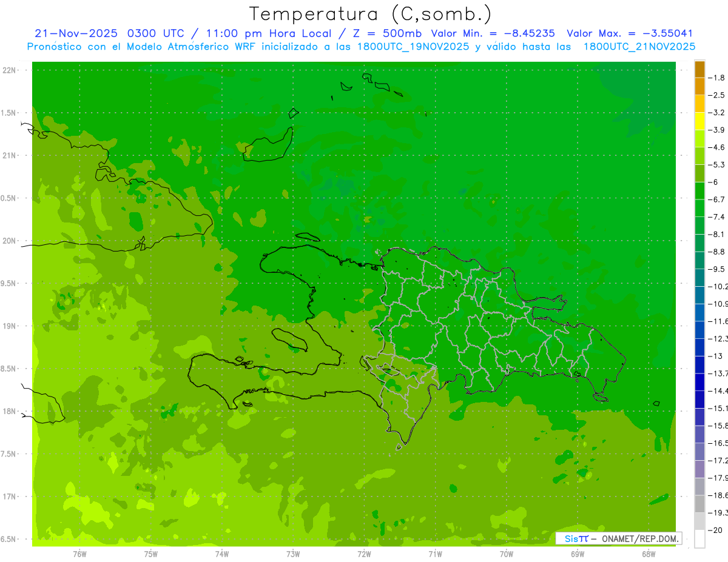
Task: Pick the yellow swatch between -3.2 and -3.9
Action: 699,121
